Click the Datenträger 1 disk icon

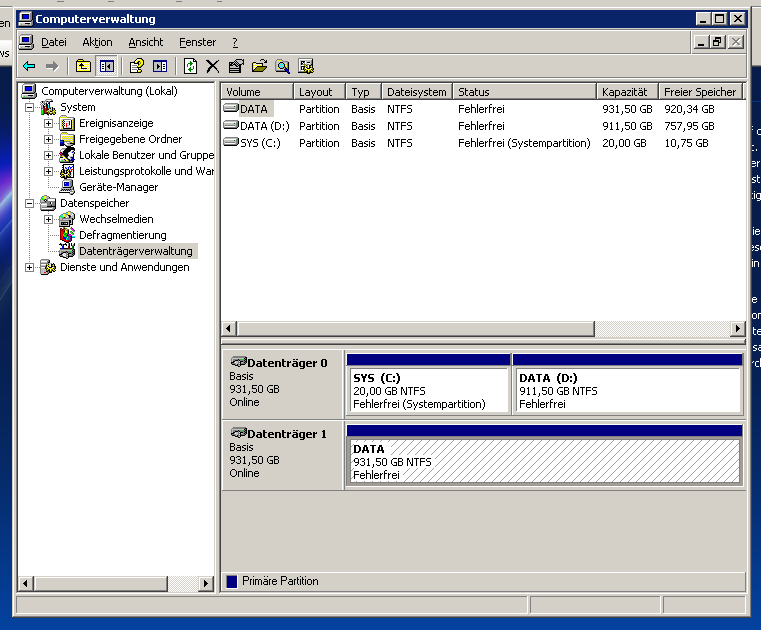238,433
